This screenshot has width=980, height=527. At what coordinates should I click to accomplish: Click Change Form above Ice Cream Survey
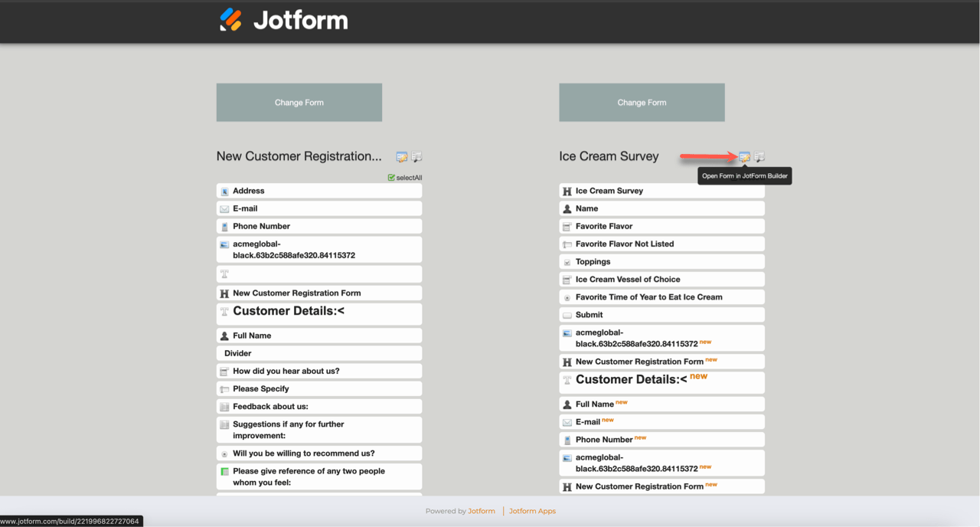(x=642, y=103)
